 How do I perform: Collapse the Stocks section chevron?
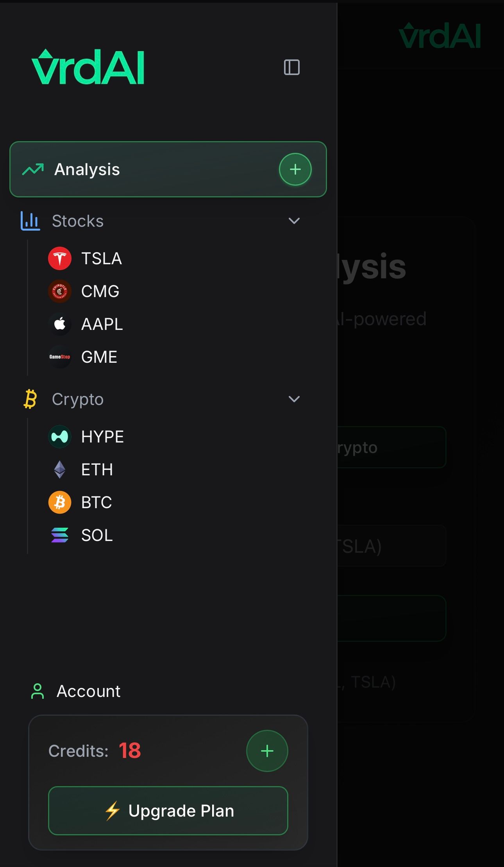pyautogui.click(x=294, y=221)
